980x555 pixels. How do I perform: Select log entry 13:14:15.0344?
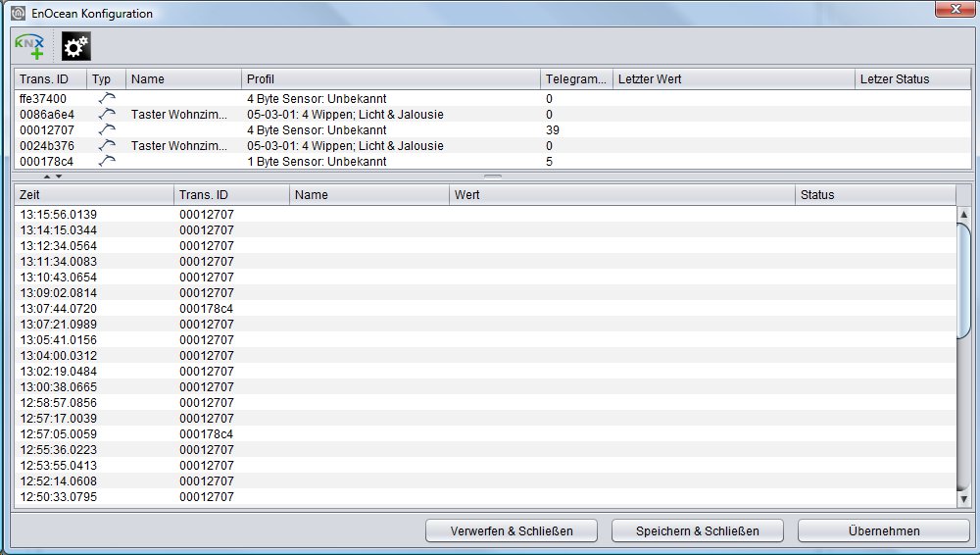coord(486,229)
